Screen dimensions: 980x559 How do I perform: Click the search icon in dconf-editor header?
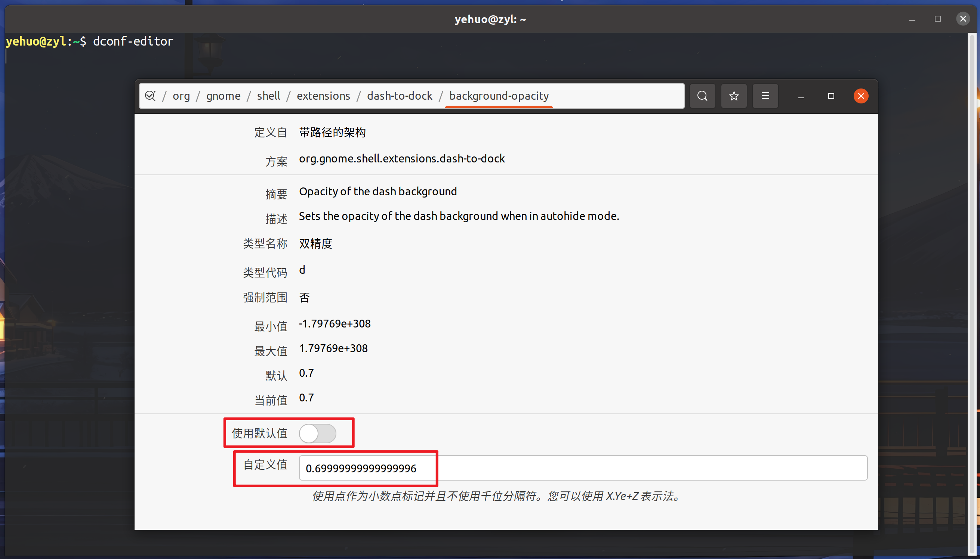tap(702, 96)
